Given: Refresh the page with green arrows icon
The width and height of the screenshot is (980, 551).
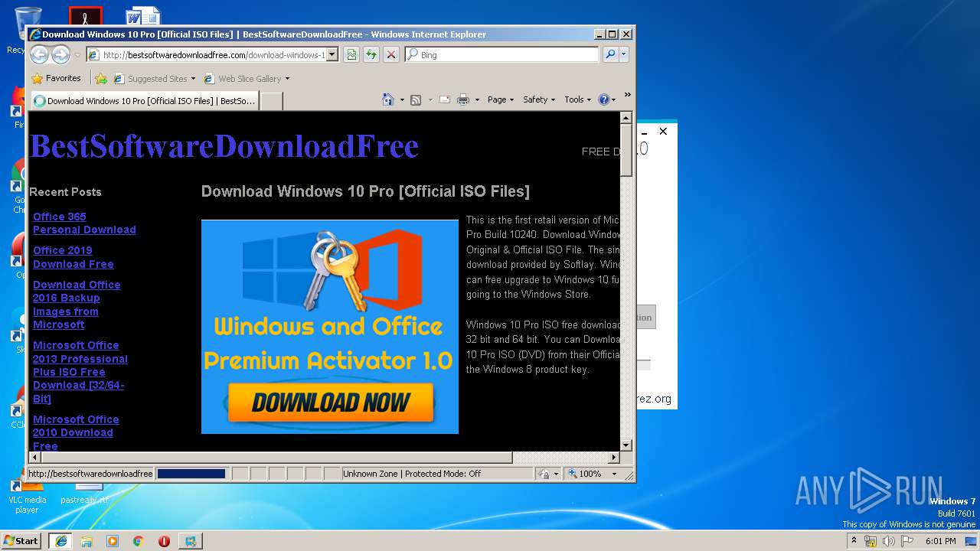Looking at the screenshot, I should [x=371, y=54].
